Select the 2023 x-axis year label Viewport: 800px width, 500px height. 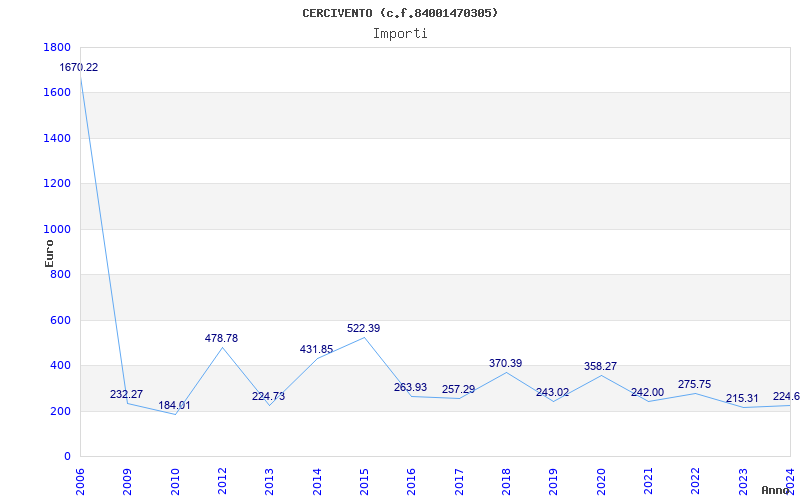pyautogui.click(x=743, y=481)
